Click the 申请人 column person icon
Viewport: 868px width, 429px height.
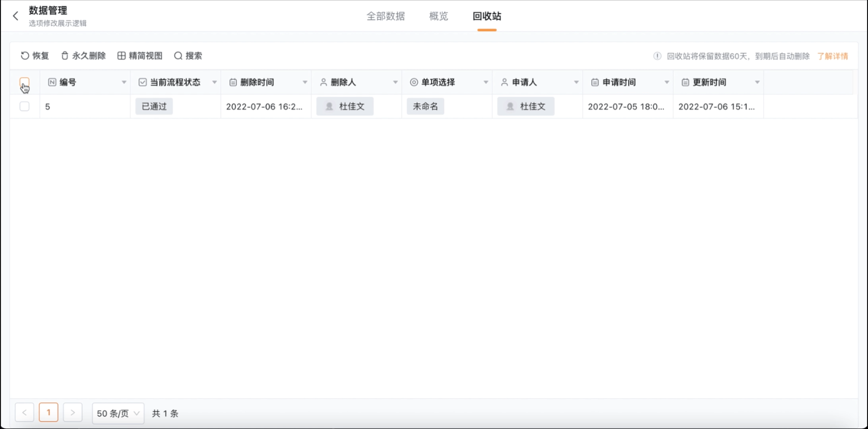tap(504, 82)
